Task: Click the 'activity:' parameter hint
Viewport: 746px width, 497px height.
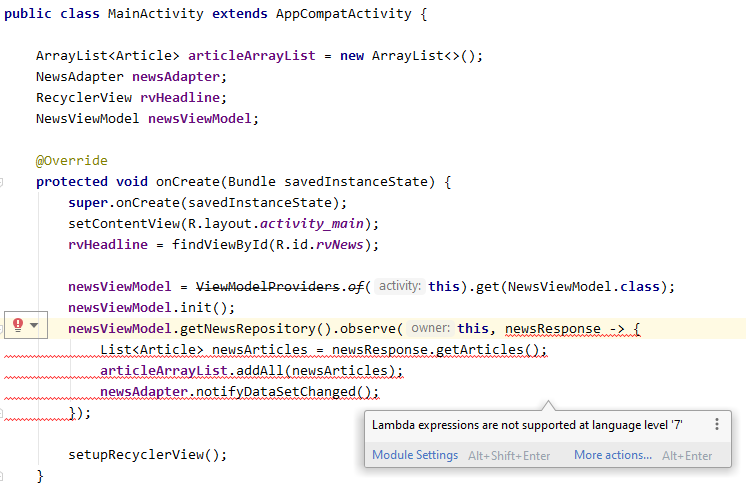Action: [400, 286]
